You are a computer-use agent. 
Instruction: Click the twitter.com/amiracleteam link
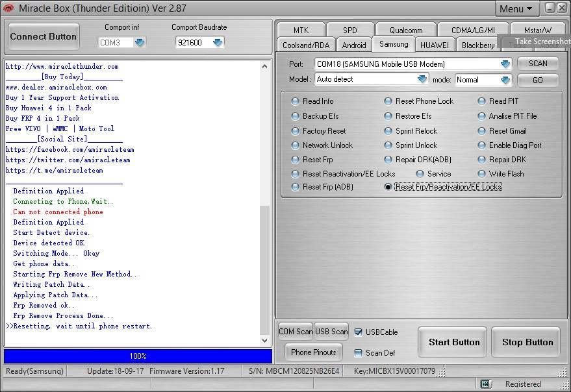click(x=68, y=160)
